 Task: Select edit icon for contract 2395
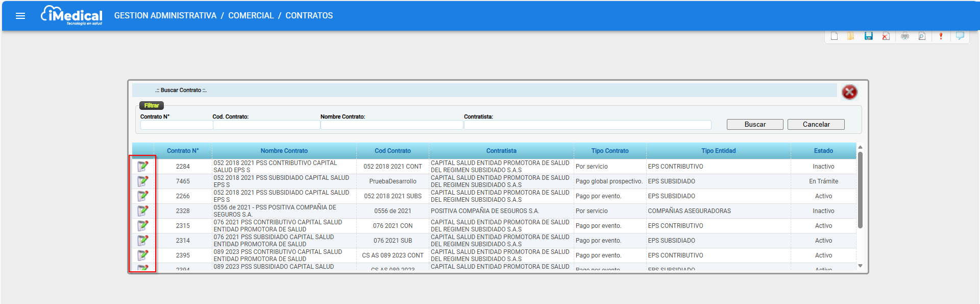pyautogui.click(x=143, y=255)
